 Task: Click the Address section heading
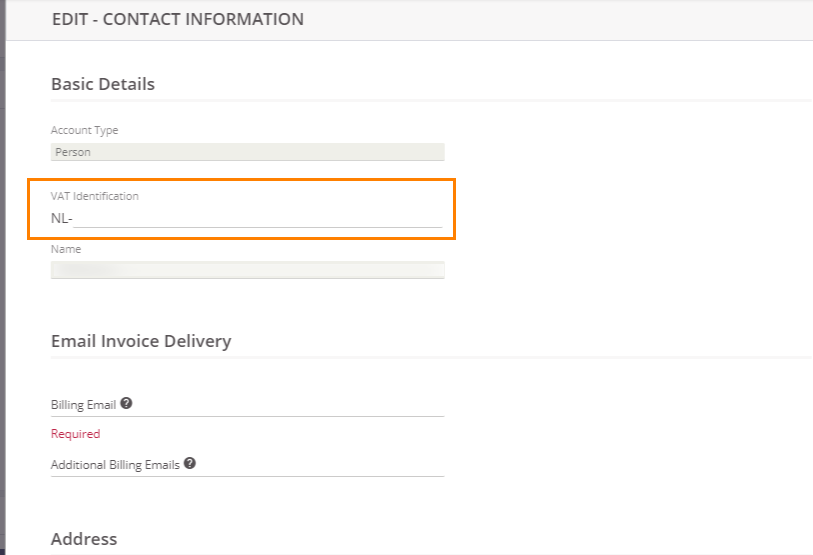point(84,539)
